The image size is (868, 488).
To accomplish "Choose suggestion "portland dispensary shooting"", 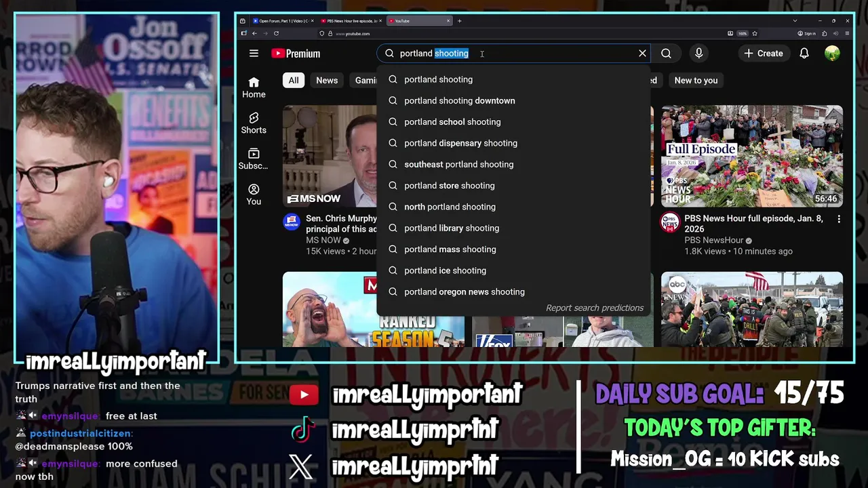I will point(513,143).
